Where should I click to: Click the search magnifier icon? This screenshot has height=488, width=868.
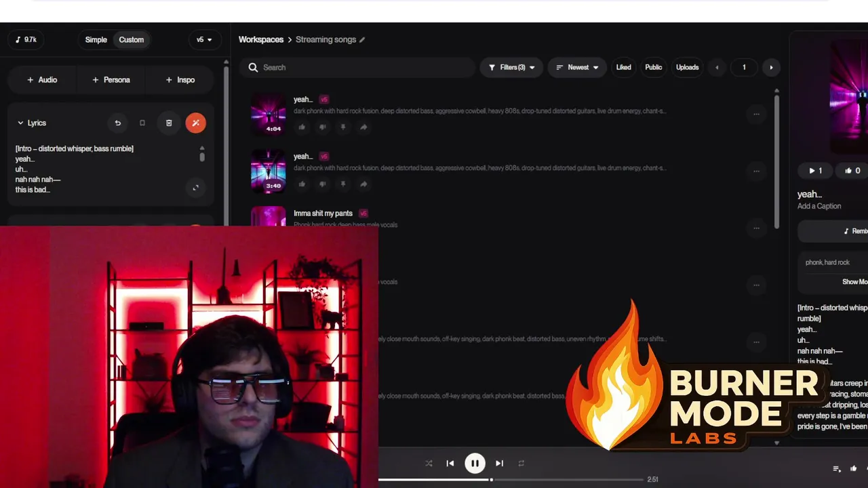[x=253, y=67]
